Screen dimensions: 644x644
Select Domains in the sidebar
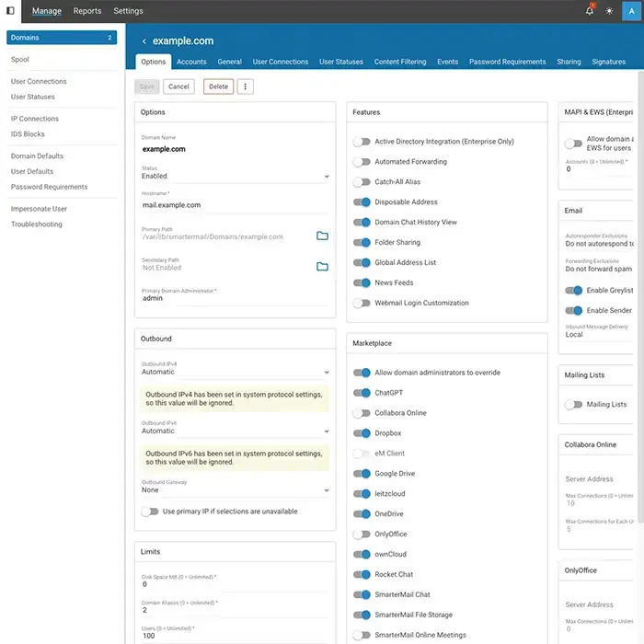click(62, 38)
